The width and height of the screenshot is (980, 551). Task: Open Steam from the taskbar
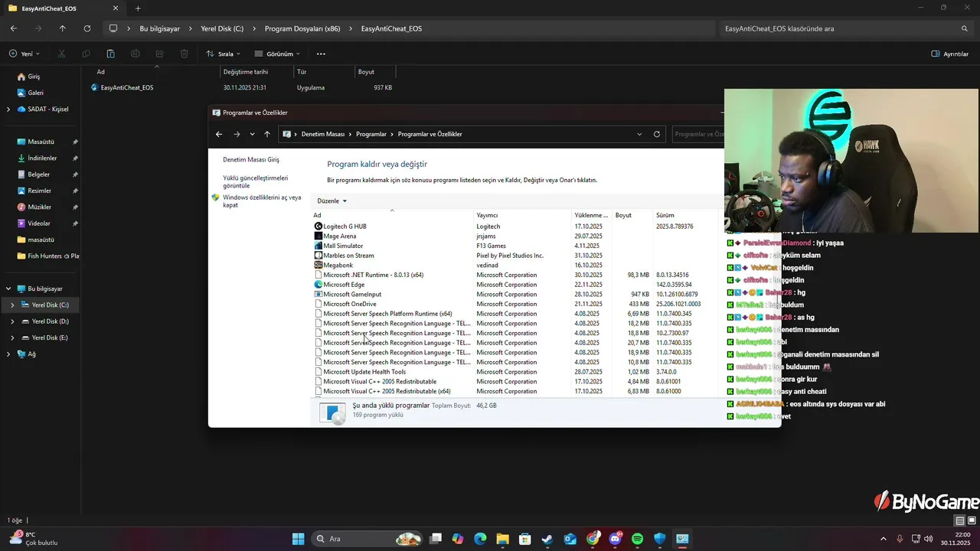tap(547, 539)
